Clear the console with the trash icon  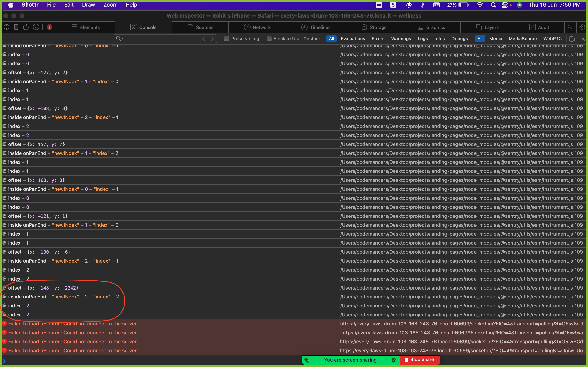click(x=583, y=39)
